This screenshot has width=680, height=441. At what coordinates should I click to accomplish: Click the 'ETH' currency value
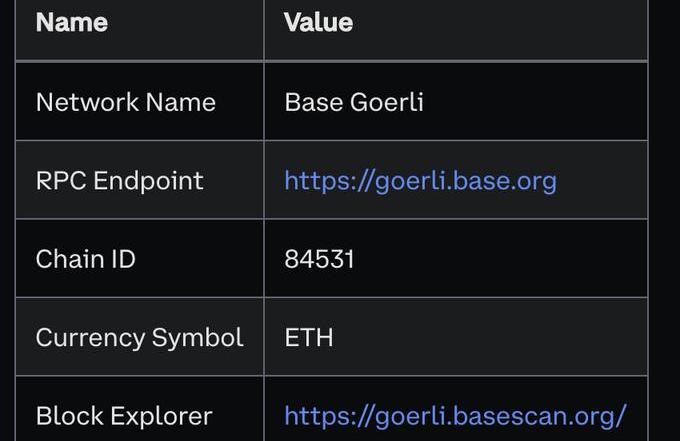pos(309,337)
